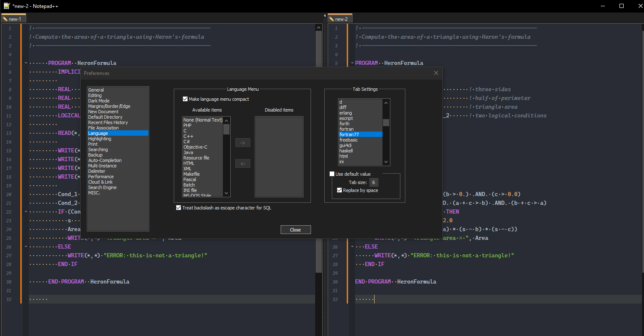The image size is (644, 336).
Task: Close the Preferences dialog with the X icon
Action: 436,73
